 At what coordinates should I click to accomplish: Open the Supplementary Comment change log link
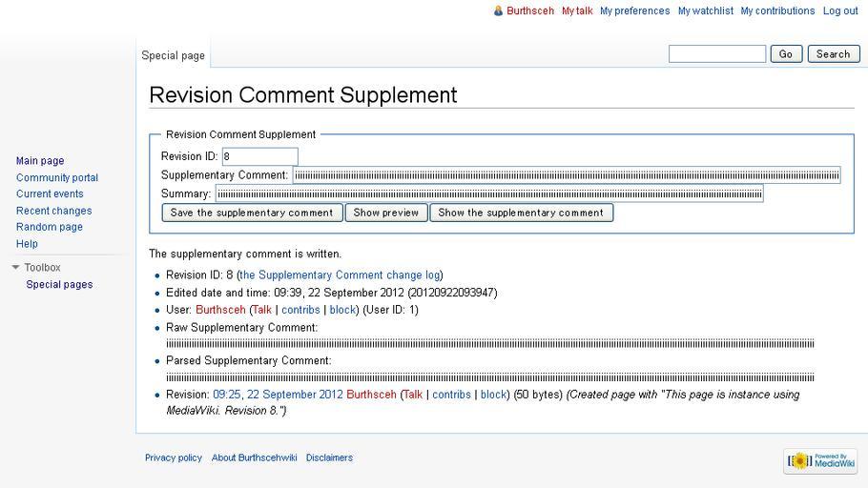(340, 275)
